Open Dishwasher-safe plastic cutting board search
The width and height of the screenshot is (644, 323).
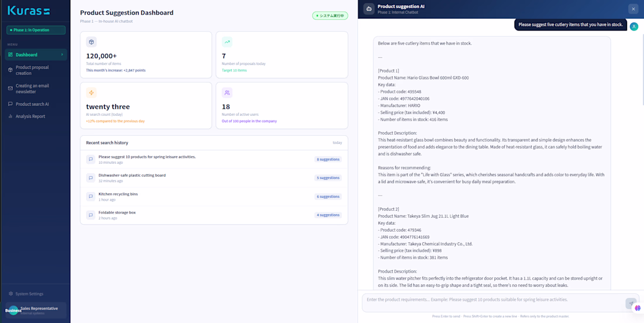(214, 178)
